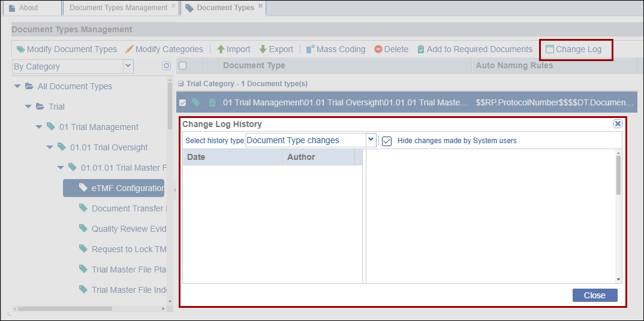644x321 pixels.
Task: Toggle select-all checkbox in Document Type header
Action: pos(183,66)
